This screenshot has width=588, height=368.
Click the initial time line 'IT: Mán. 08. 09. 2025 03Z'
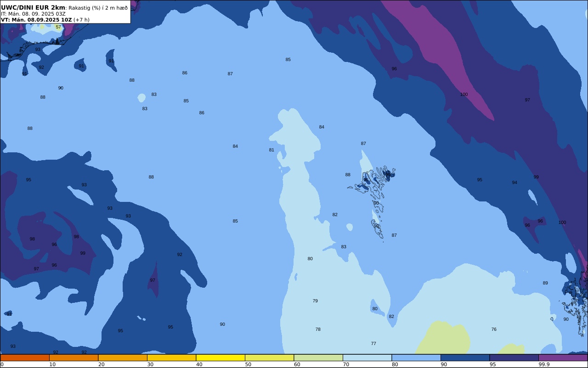pyautogui.click(x=33, y=14)
